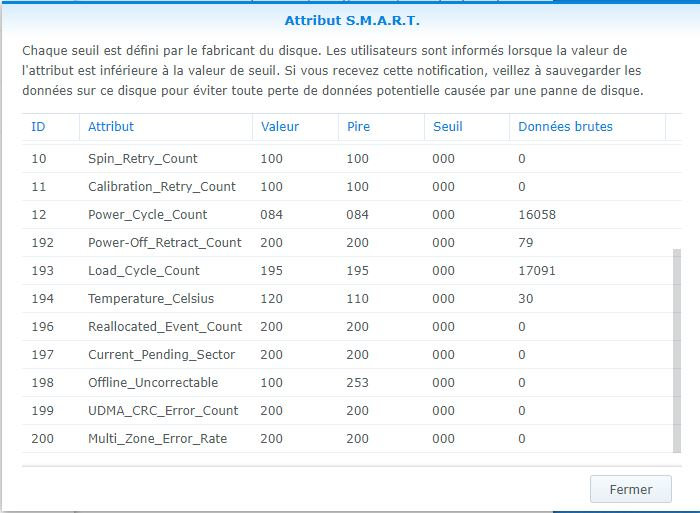The height and width of the screenshot is (513, 700).
Task: Click the Attribut S.M.A.R.T. dialog title
Action: point(352,21)
